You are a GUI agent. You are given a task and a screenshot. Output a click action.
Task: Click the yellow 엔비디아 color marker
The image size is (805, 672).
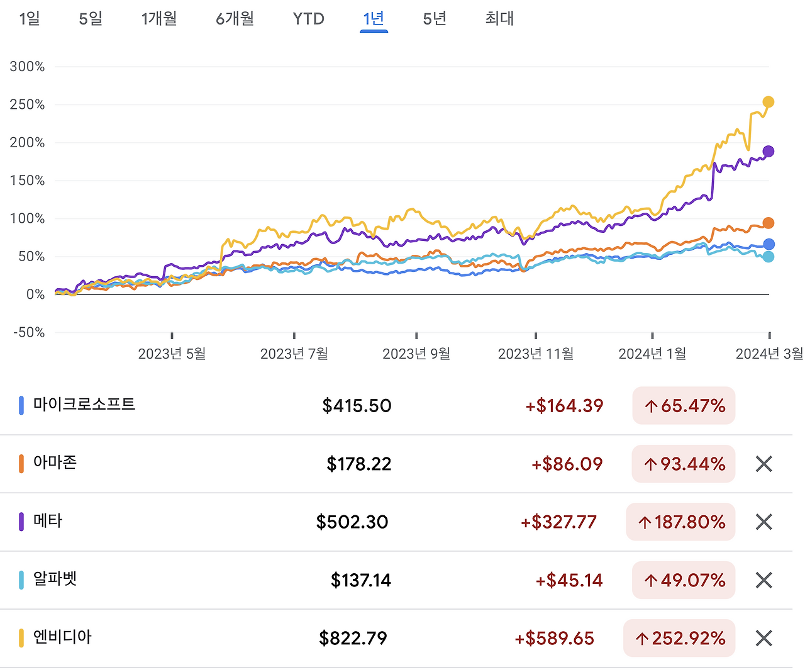[21, 638]
